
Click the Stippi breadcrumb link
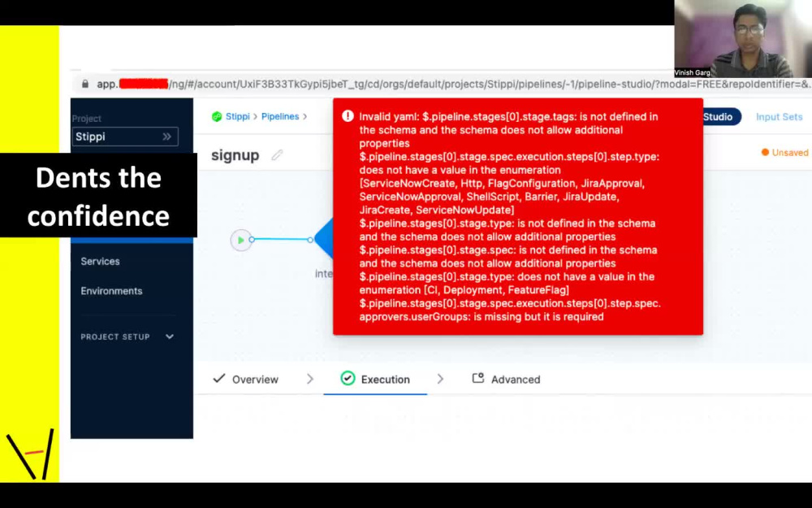pyautogui.click(x=238, y=116)
